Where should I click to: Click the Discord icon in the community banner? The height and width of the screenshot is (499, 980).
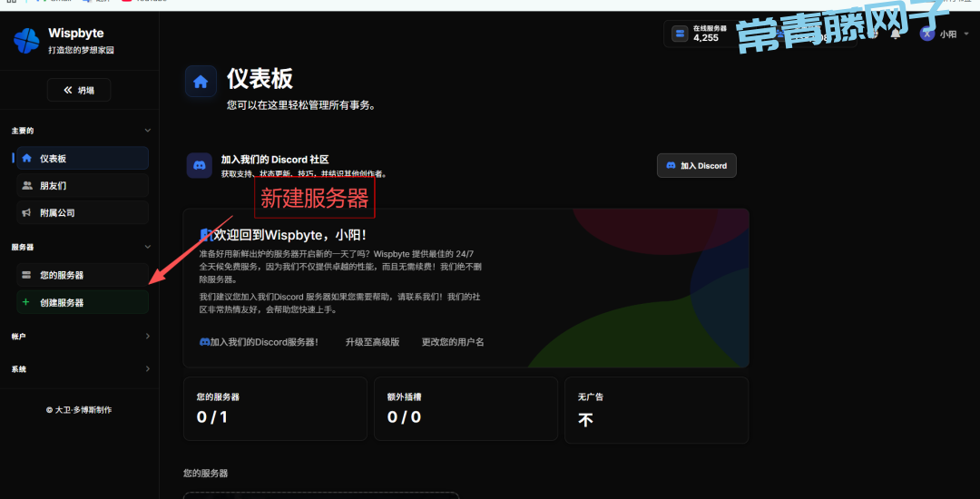click(x=200, y=165)
